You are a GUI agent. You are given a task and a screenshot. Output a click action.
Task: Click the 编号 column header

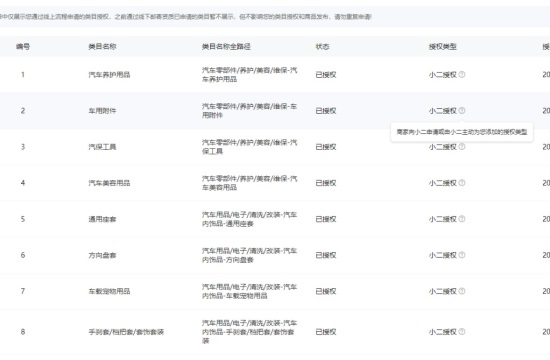[23, 46]
